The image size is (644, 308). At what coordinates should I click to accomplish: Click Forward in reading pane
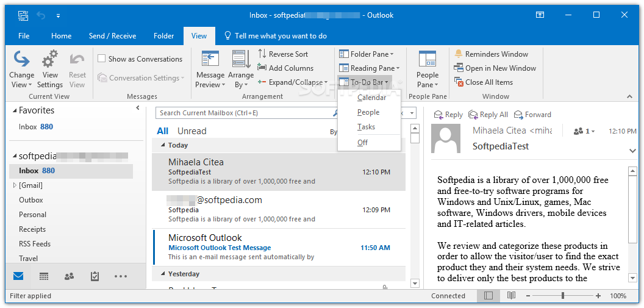click(532, 115)
